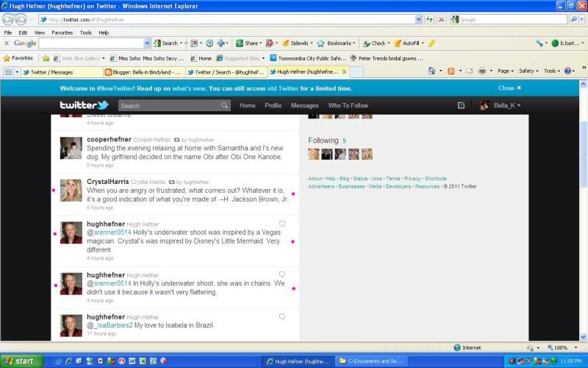Image resolution: width=588 pixels, height=368 pixels.
Task: Click the search magnifier beside the Google box
Action: tap(573, 19)
